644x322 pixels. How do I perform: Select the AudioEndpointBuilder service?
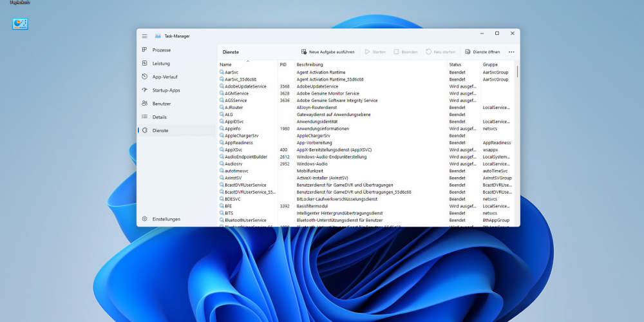[x=366, y=157]
